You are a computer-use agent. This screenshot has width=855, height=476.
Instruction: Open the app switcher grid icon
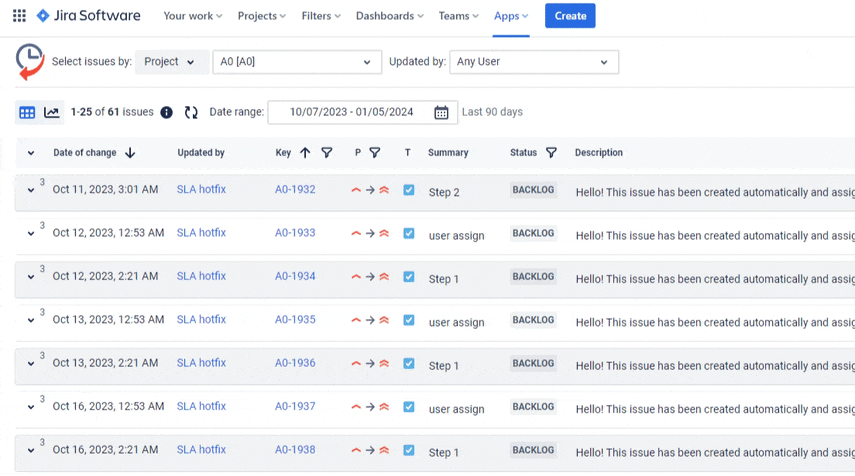click(19, 16)
